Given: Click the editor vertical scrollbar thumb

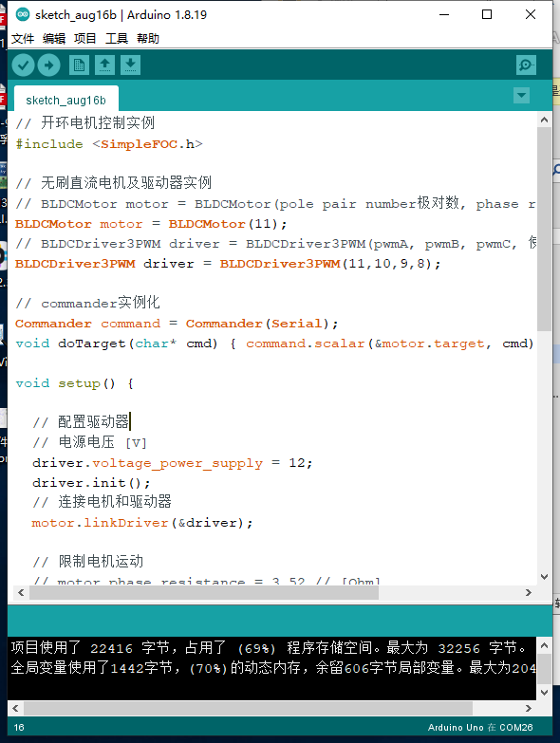Looking at the screenshot, I should click(545, 229).
